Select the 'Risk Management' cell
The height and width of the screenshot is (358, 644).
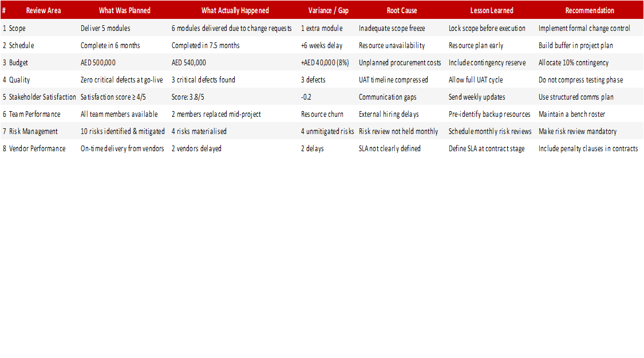[x=33, y=132]
